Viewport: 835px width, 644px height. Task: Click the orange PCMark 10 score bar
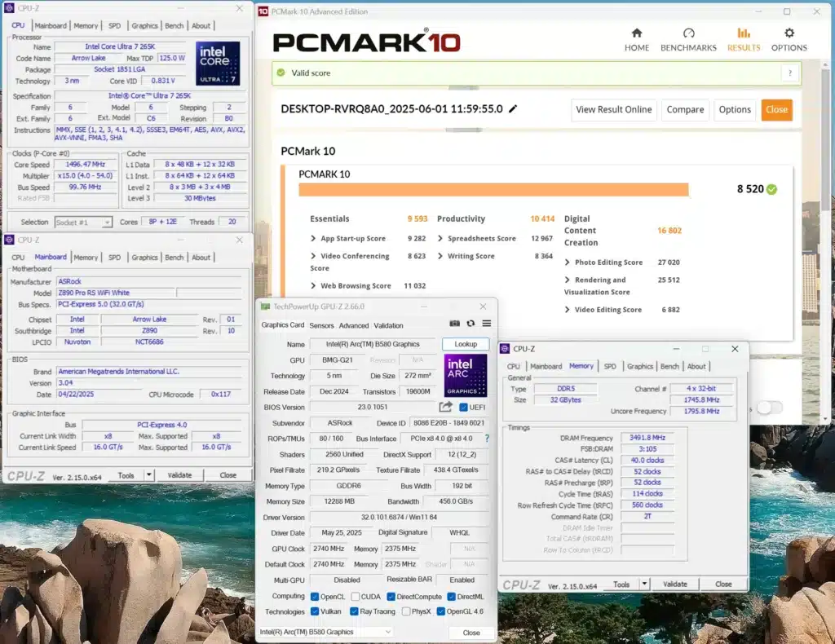point(493,190)
